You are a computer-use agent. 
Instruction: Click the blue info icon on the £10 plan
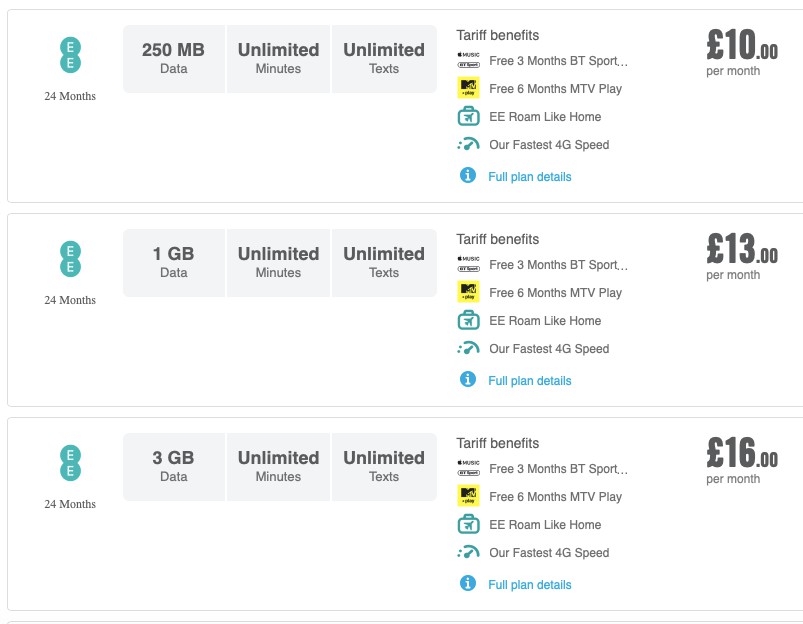[x=467, y=177]
